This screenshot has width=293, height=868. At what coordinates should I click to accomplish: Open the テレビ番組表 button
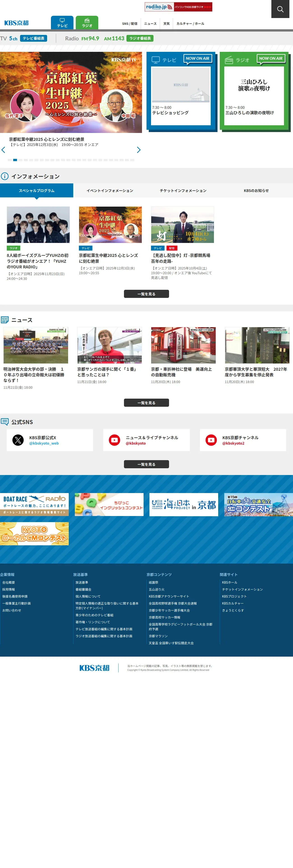tap(33, 38)
